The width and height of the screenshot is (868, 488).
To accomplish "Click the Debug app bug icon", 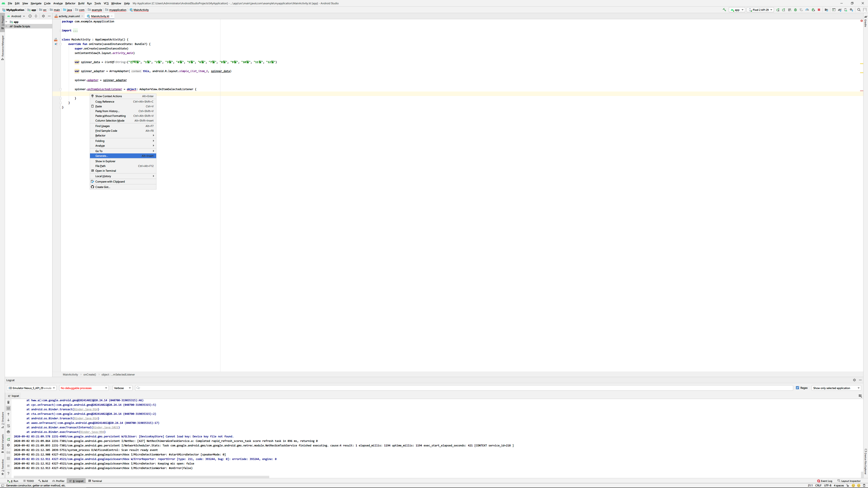I will point(795,10).
